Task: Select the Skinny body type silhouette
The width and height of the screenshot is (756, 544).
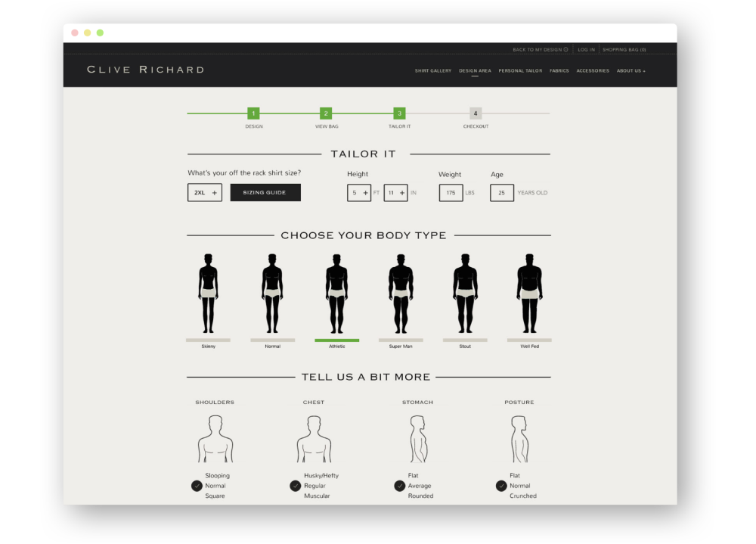Action: tap(208, 294)
